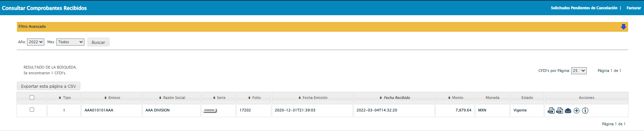
Task: Open the info circle icon for the CFDI
Action: click(585, 111)
